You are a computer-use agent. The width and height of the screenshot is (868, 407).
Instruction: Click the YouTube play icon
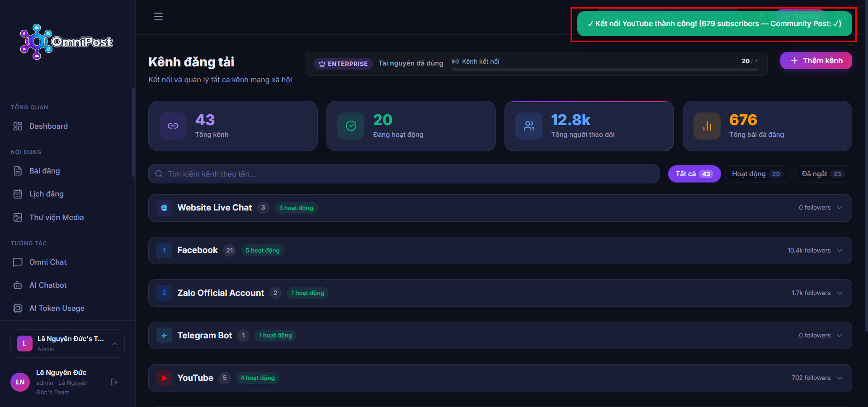click(x=164, y=378)
